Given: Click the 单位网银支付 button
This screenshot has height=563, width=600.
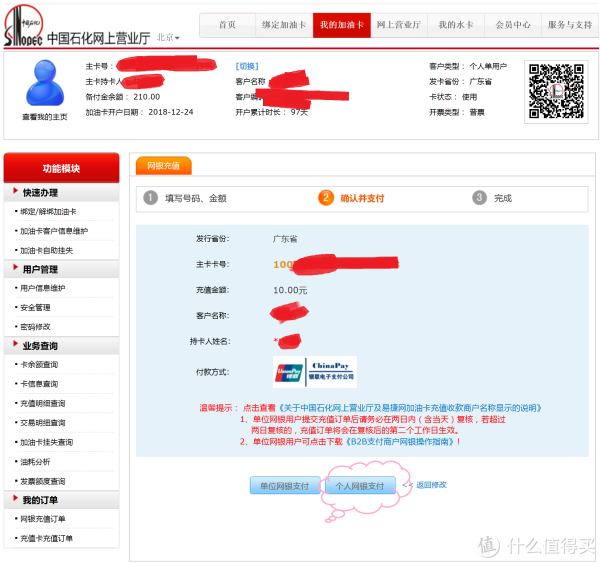Looking at the screenshot, I should [x=285, y=486].
